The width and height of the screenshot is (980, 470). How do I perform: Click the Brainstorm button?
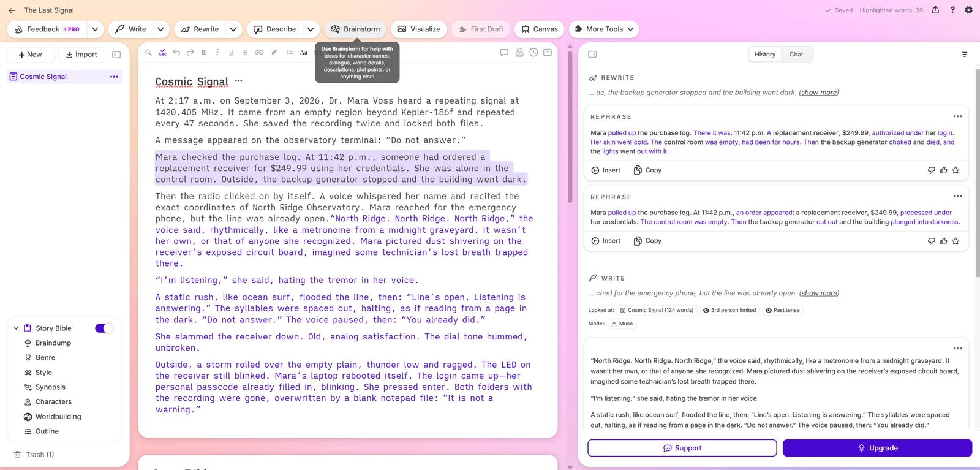356,29
